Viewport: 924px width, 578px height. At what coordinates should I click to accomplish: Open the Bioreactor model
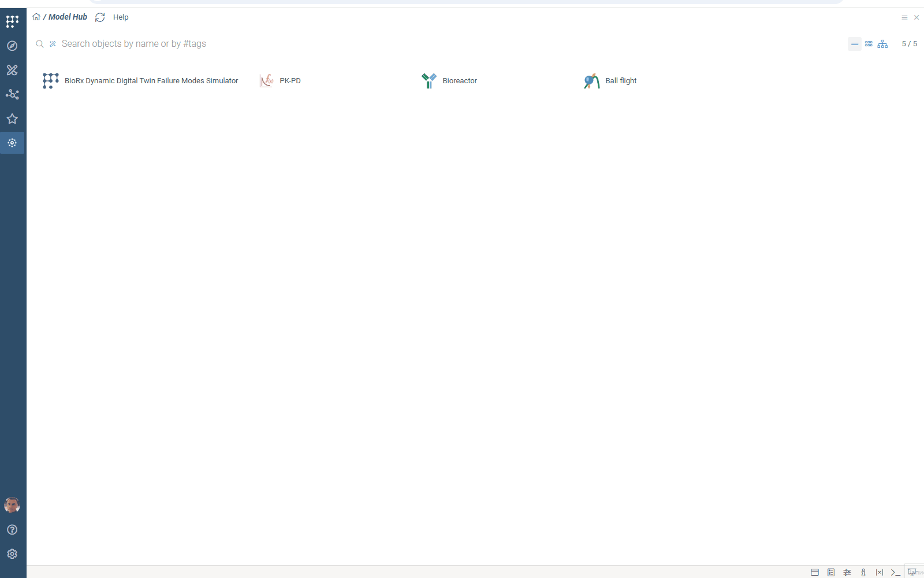point(459,81)
